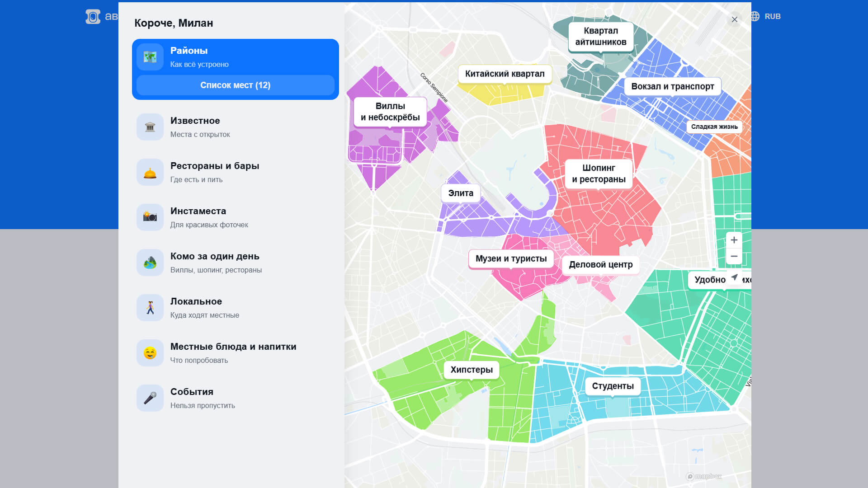The image size is (868, 488).
Task: Click the museum building icon for Известное
Action: pyautogui.click(x=150, y=127)
